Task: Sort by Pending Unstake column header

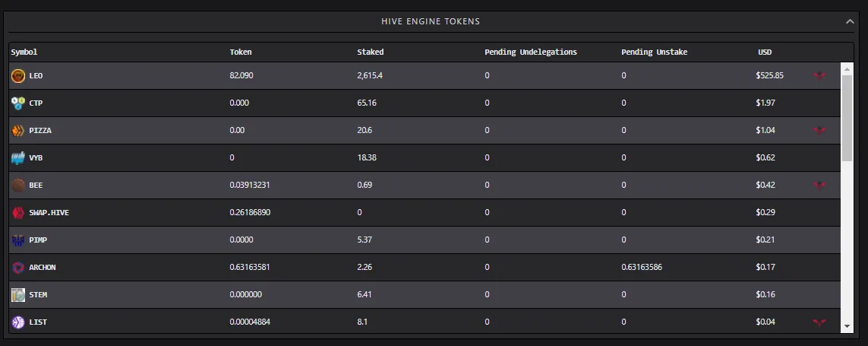Action: click(655, 52)
